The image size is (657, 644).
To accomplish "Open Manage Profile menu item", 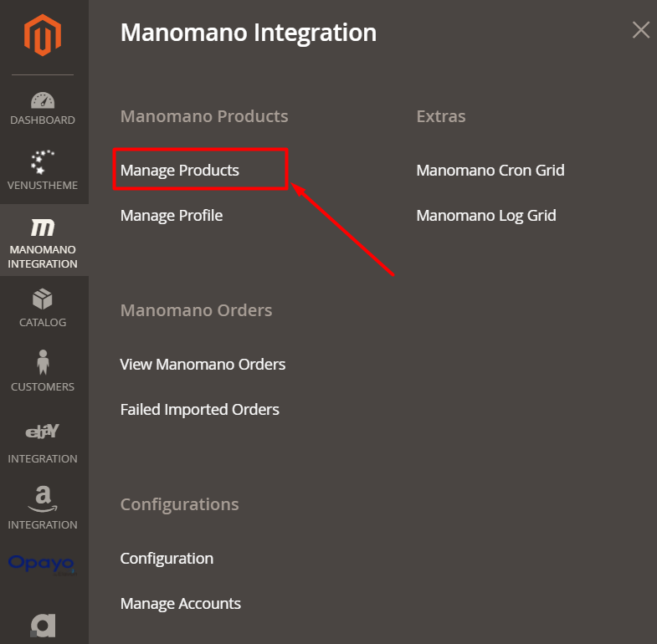I will point(172,216).
